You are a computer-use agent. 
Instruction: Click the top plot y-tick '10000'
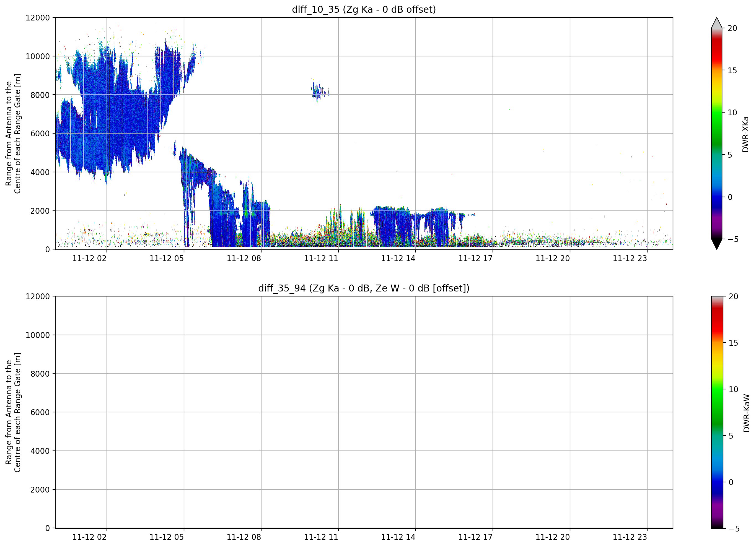click(38, 56)
